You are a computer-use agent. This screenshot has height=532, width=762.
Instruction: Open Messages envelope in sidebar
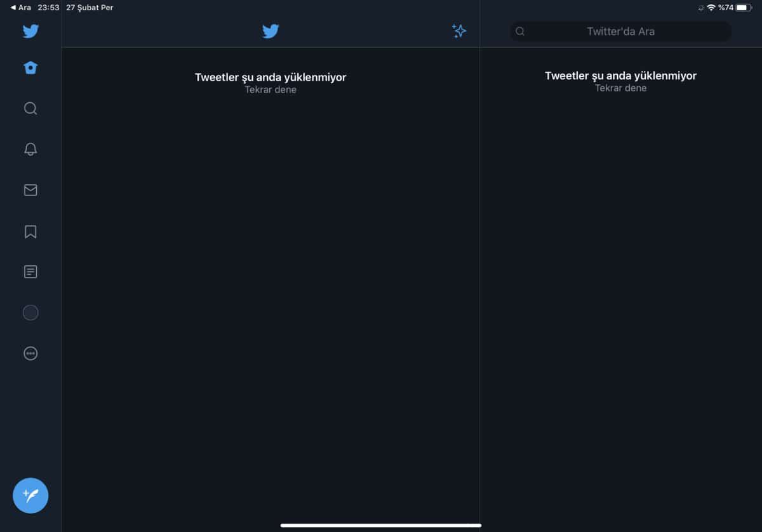pyautogui.click(x=30, y=190)
